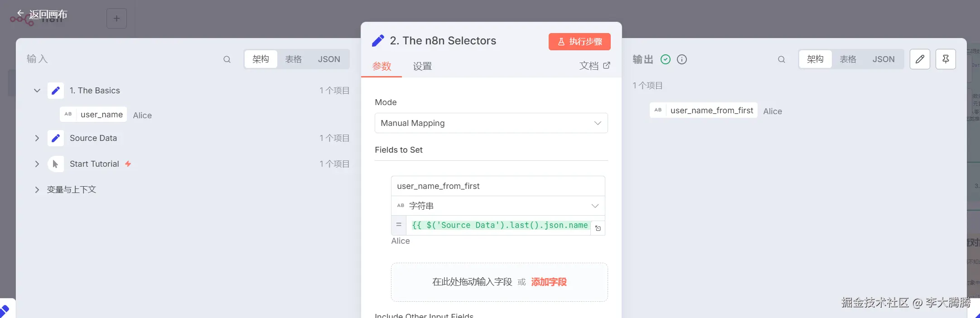This screenshot has width=980, height=318.
Task: Pin the output data with pin icon
Action: click(946, 59)
